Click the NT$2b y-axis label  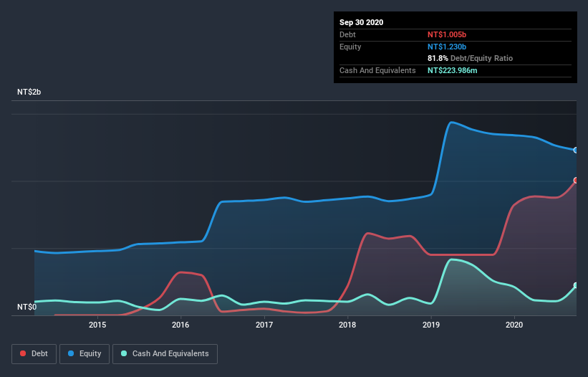click(29, 92)
